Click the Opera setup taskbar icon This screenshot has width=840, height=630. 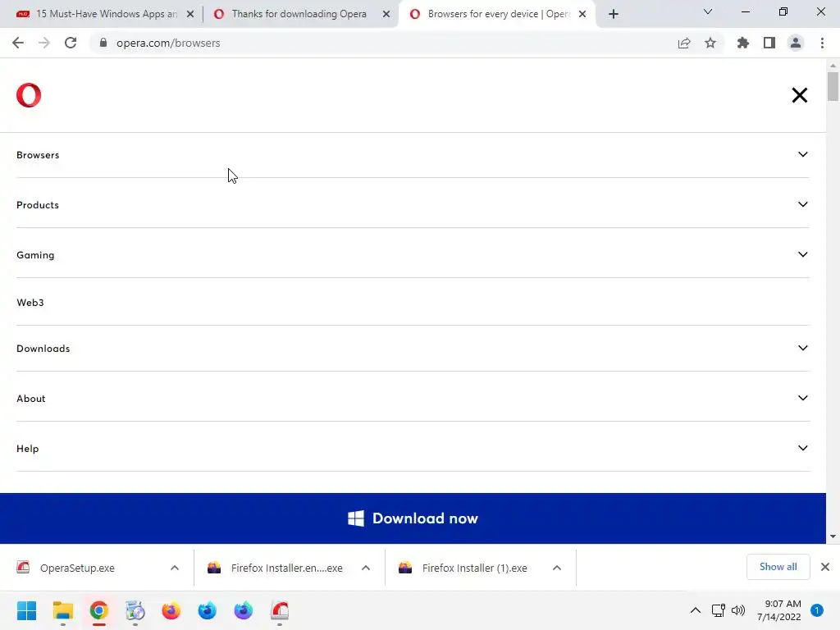tap(280, 610)
